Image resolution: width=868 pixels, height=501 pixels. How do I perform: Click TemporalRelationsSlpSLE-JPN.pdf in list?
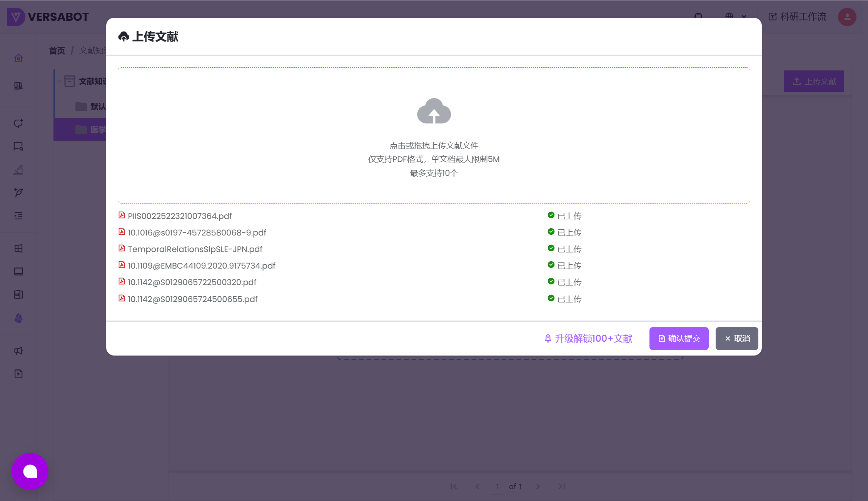195,249
